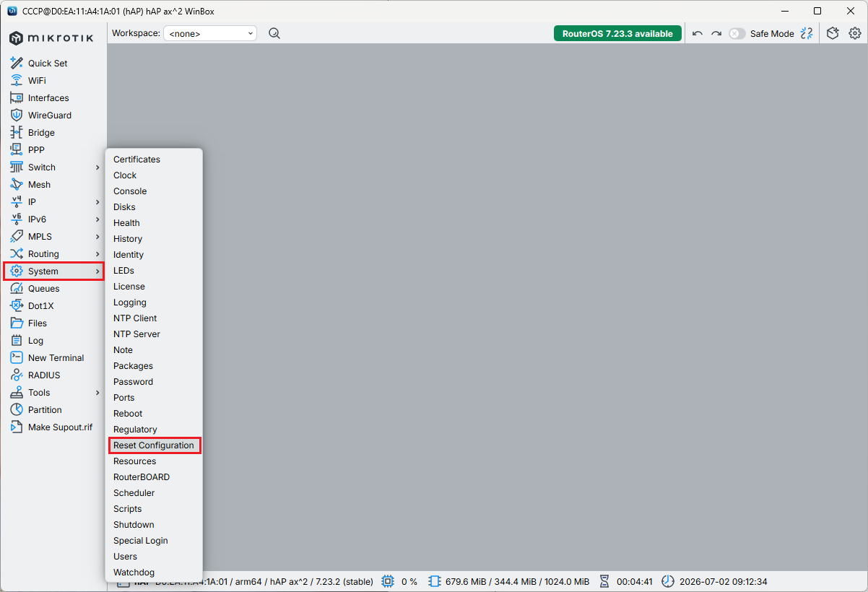The width and height of the screenshot is (868, 592).
Task: Click the box-plus icon in toolbar
Action: 833,33
